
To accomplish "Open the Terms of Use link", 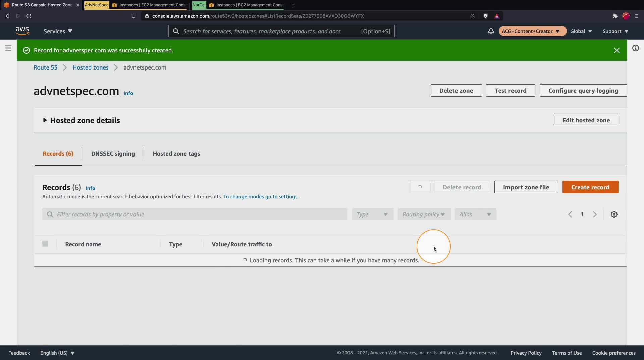I will [567, 353].
